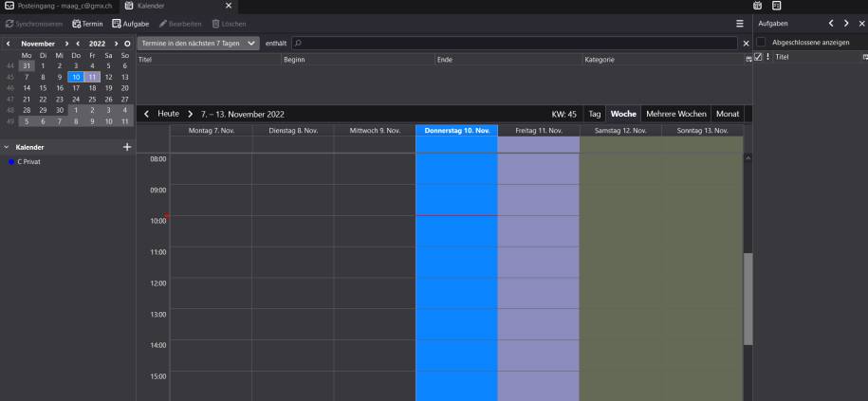This screenshot has width=868, height=401.
Task: Open event list column picker icon
Action: (x=748, y=60)
